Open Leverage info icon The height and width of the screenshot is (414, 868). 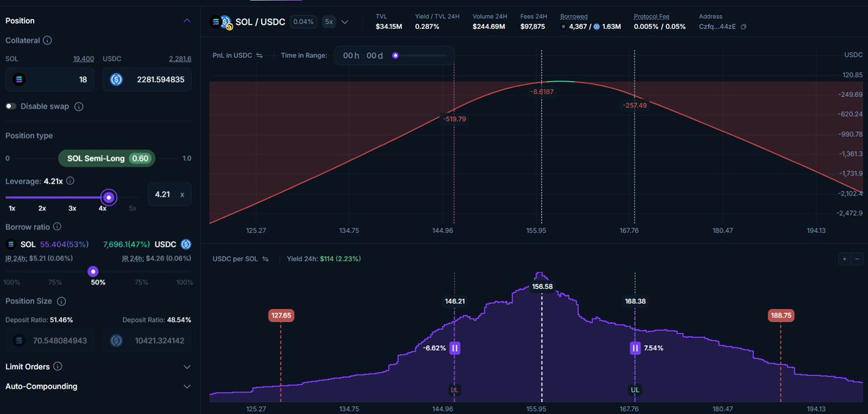pos(69,181)
